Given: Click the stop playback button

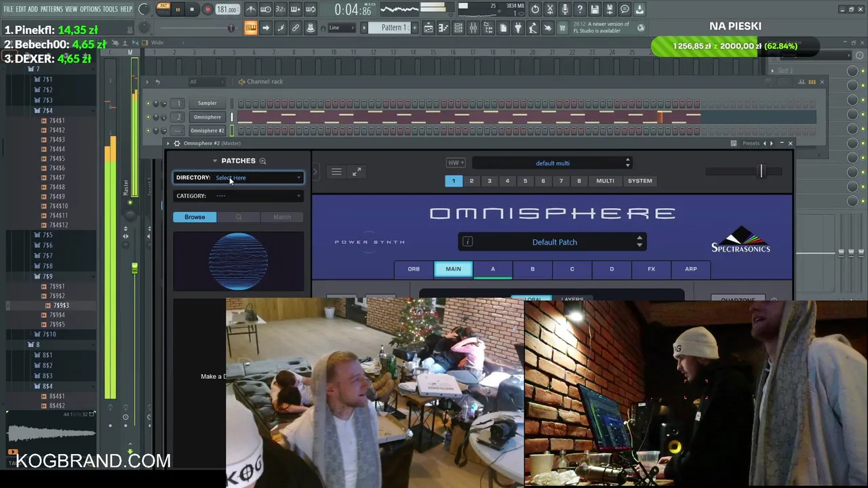Looking at the screenshot, I should pyautogui.click(x=193, y=9).
